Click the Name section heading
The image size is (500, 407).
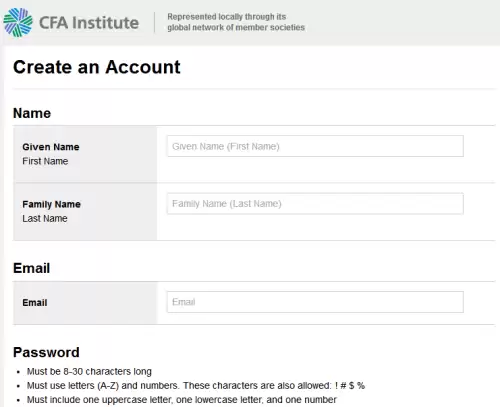[32, 113]
